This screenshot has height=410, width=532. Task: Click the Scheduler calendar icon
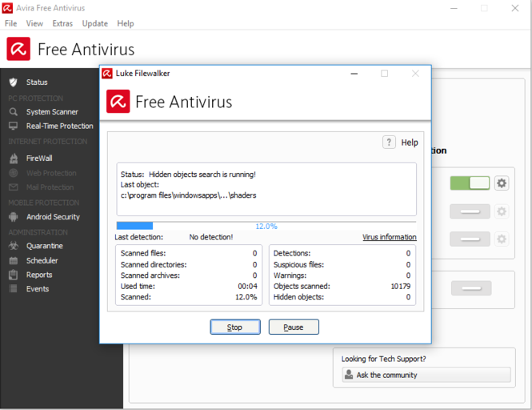(x=14, y=260)
